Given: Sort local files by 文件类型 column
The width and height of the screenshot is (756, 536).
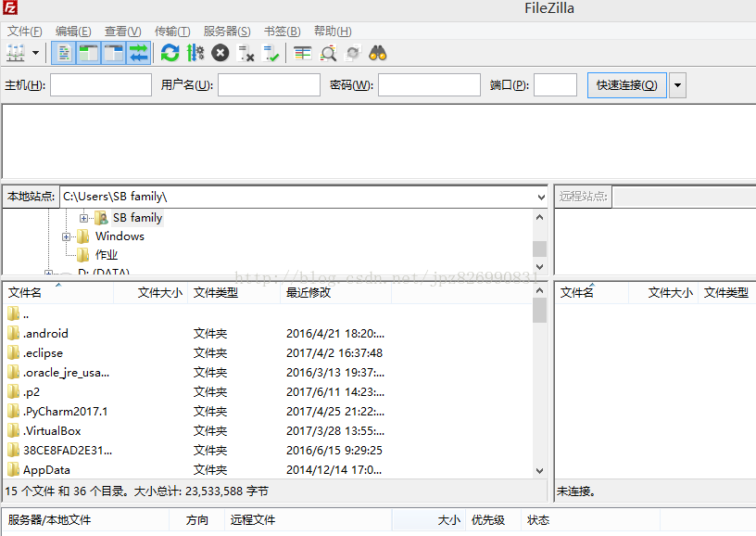Looking at the screenshot, I should [233, 292].
